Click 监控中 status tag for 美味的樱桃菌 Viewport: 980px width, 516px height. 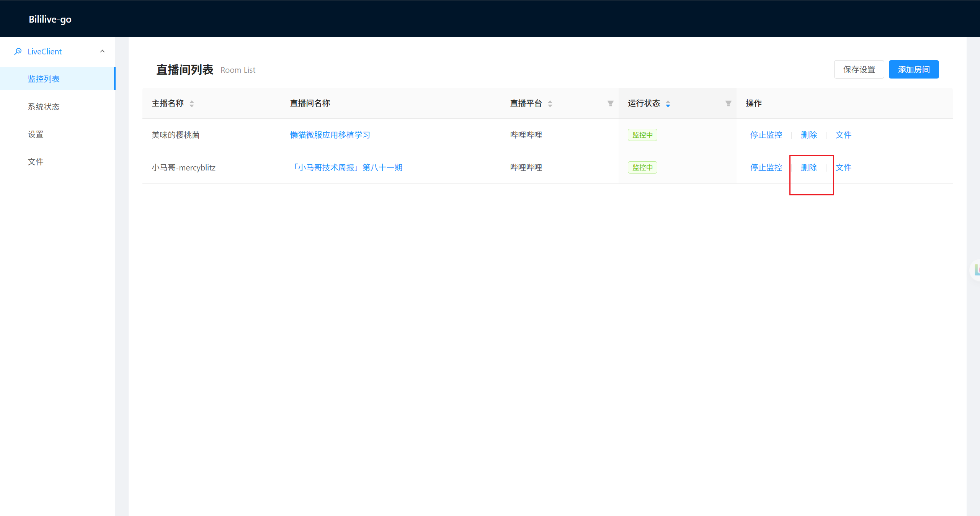coord(642,135)
